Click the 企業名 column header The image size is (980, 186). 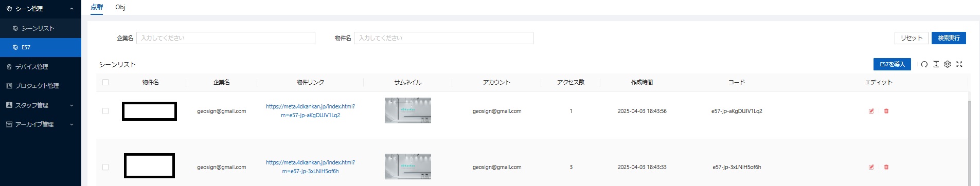coord(221,82)
